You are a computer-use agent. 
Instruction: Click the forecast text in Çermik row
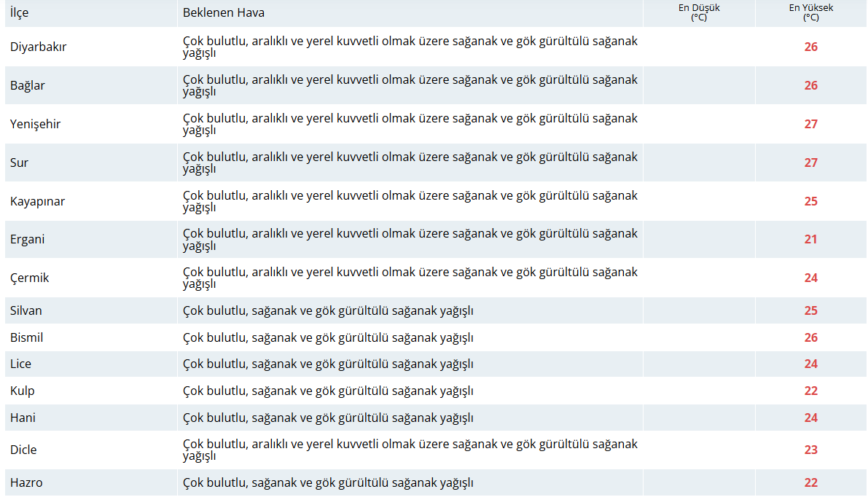pos(410,278)
